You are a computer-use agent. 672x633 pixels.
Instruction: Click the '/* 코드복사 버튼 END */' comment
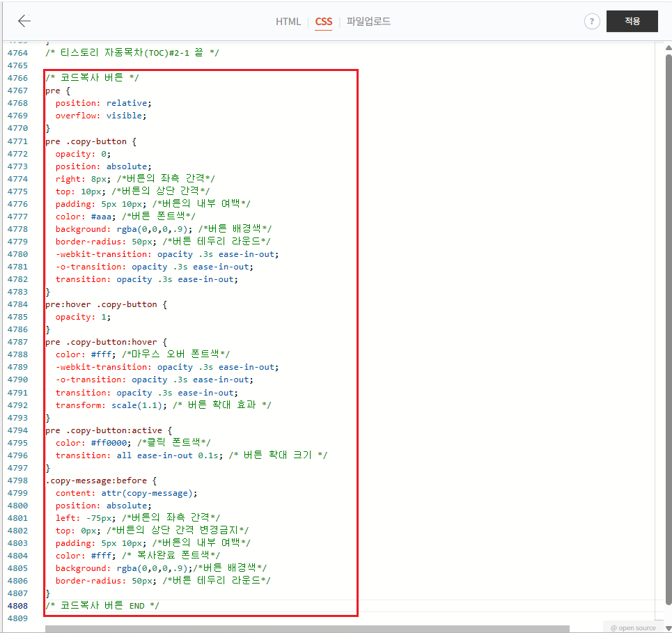tap(102, 606)
